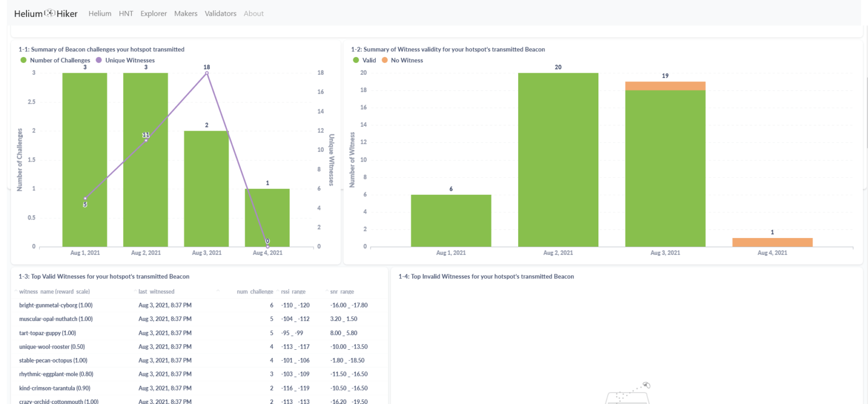Image resolution: width=868 pixels, height=404 pixels.
Task: Select the bright-gunmetal-cyborg witness row
Action: (56, 305)
